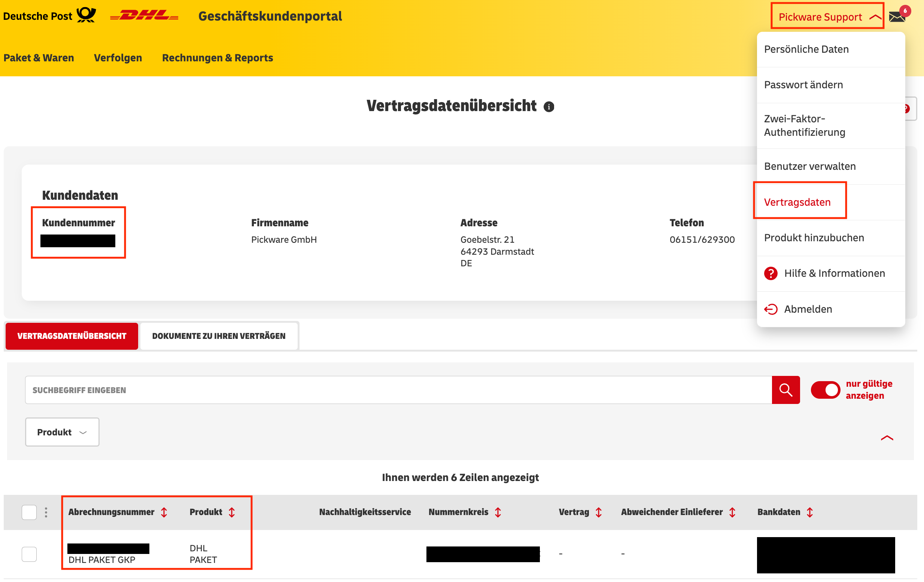Click the logout arrow icon next to Abmelden
The image size is (924, 582).
pos(770,309)
